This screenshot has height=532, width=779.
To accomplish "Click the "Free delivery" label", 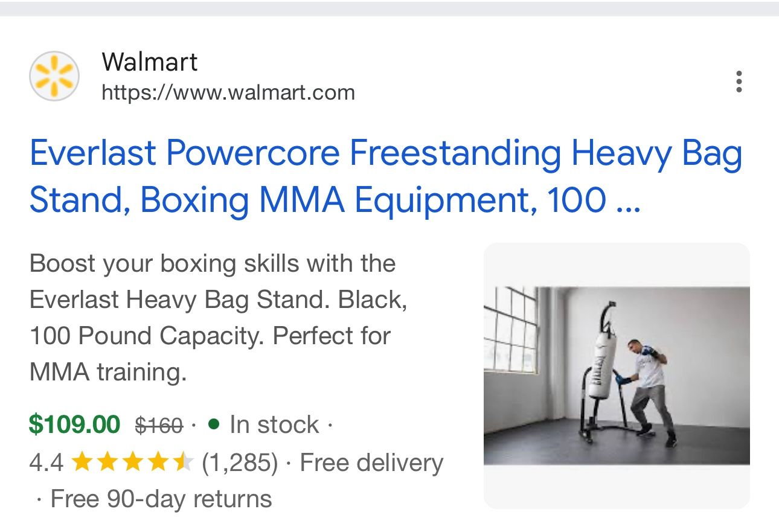I will click(371, 463).
